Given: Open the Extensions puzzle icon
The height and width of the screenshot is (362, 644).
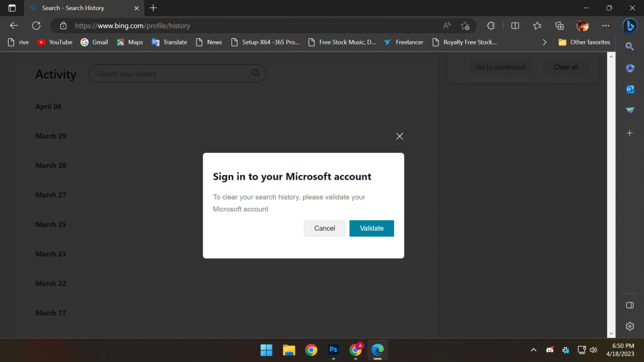Looking at the screenshot, I should tap(491, 25).
